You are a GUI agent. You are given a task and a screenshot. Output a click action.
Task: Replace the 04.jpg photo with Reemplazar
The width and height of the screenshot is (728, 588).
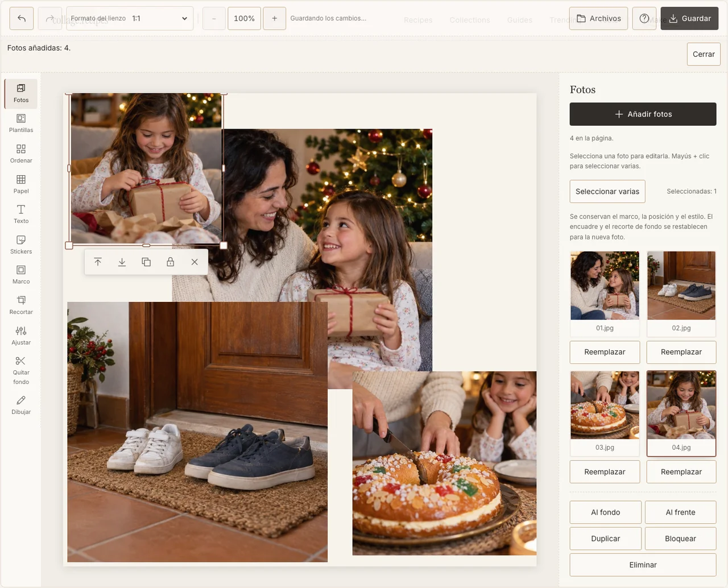tap(681, 471)
